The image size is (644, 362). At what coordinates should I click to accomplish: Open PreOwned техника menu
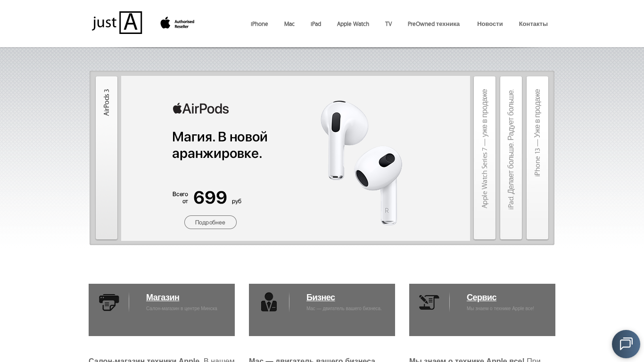[434, 24]
